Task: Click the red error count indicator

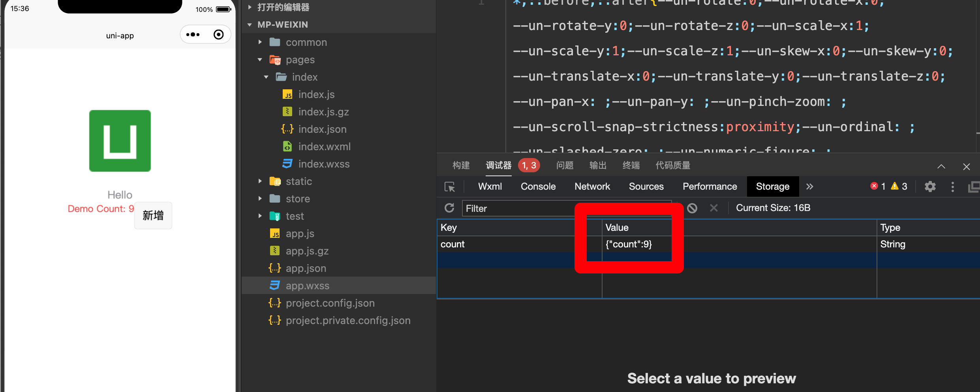Action: [x=878, y=186]
